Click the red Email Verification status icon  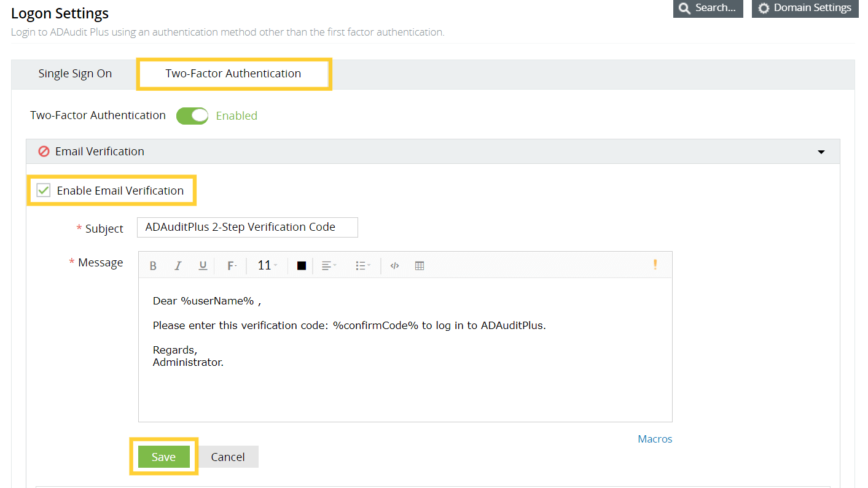(44, 152)
